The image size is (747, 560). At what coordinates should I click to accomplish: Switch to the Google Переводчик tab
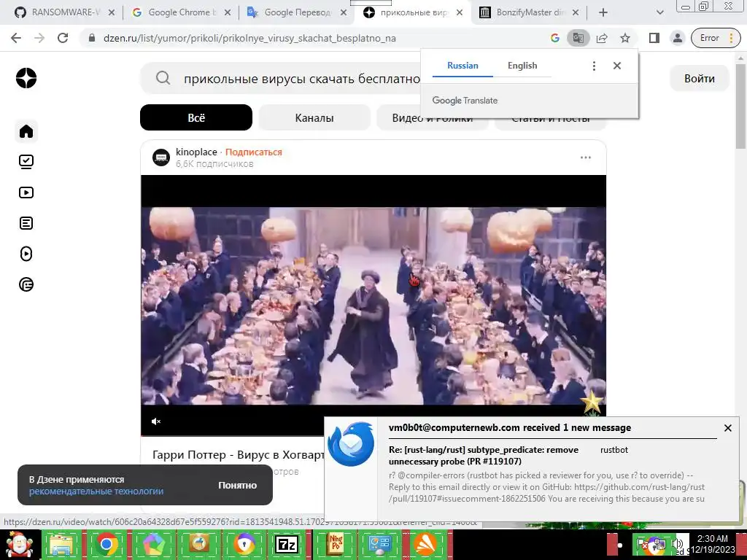[297, 12]
